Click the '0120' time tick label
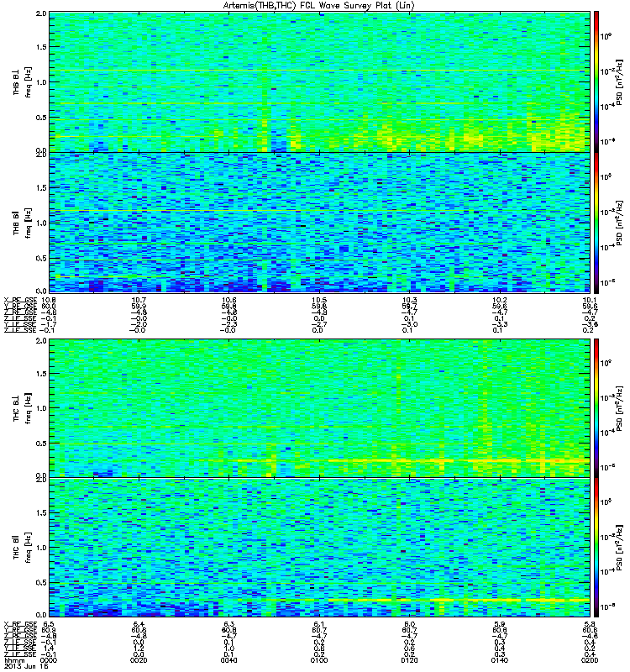Screen dimensions: 630x672 (409, 660)
